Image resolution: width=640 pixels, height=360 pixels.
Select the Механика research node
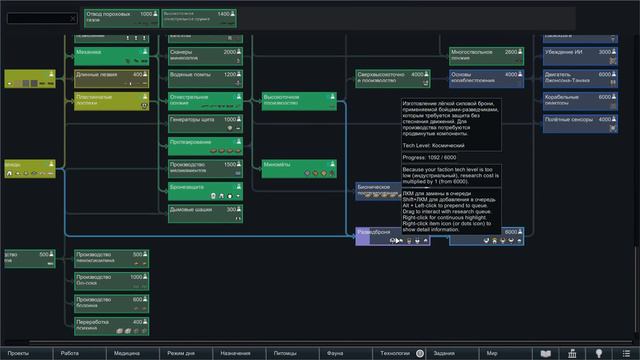[111, 56]
